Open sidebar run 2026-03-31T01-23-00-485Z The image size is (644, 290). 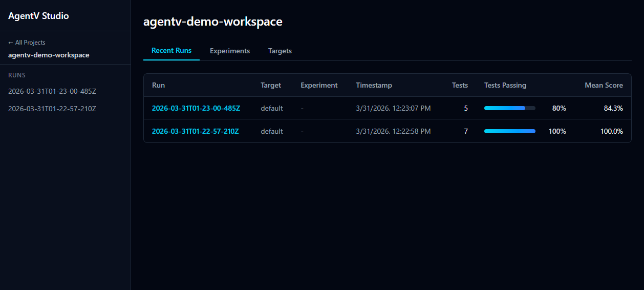[52, 91]
